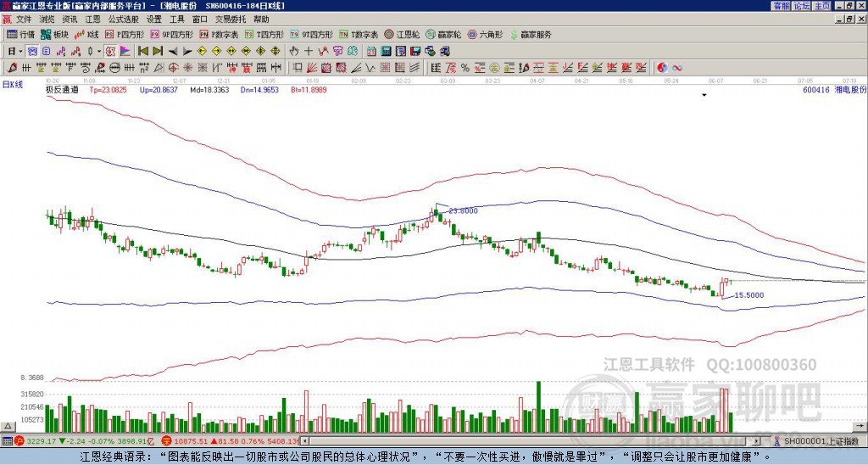Open the T数字表 time table
Image resolution: width=868 pixels, height=465 pixels.
tap(359, 34)
